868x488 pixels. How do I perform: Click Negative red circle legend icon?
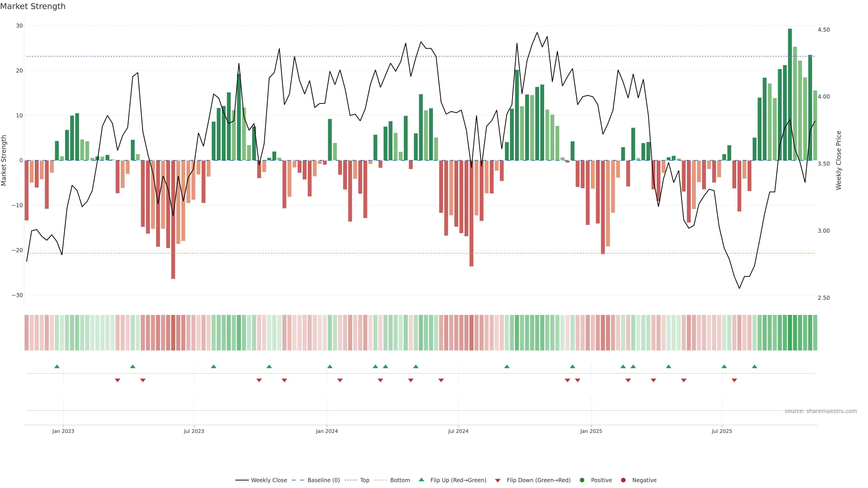(623, 480)
